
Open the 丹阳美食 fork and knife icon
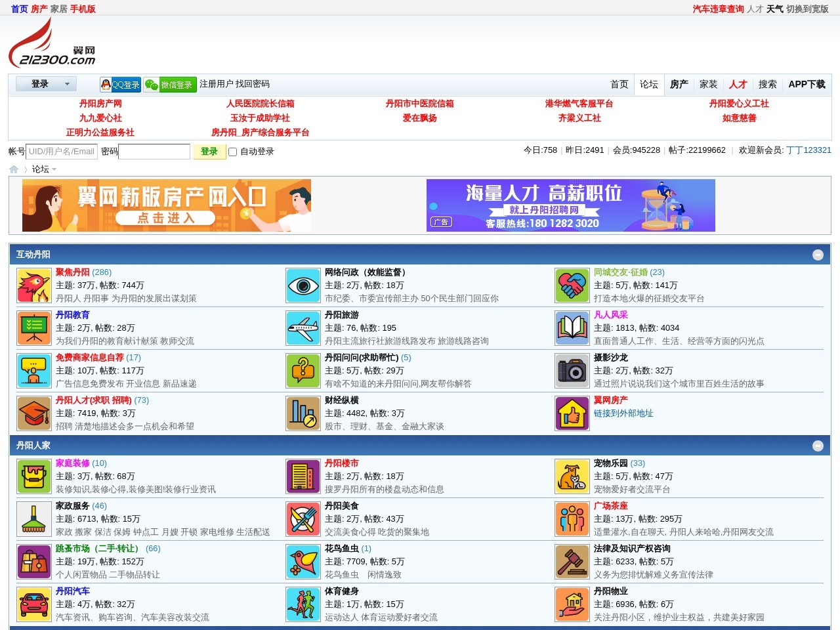tap(303, 519)
